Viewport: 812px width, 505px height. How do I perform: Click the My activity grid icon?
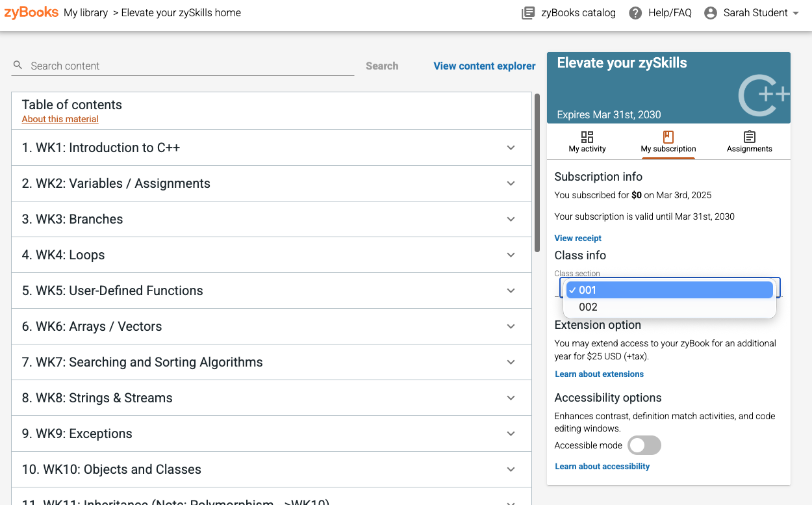(587, 136)
